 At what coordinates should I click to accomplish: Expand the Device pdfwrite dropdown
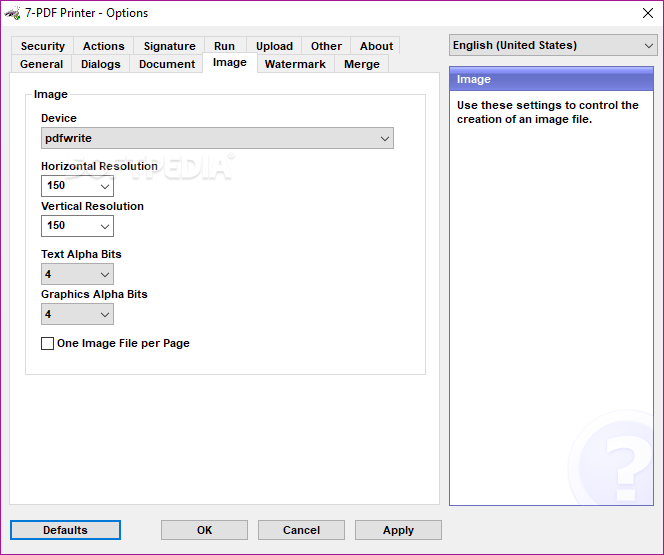pyautogui.click(x=217, y=138)
